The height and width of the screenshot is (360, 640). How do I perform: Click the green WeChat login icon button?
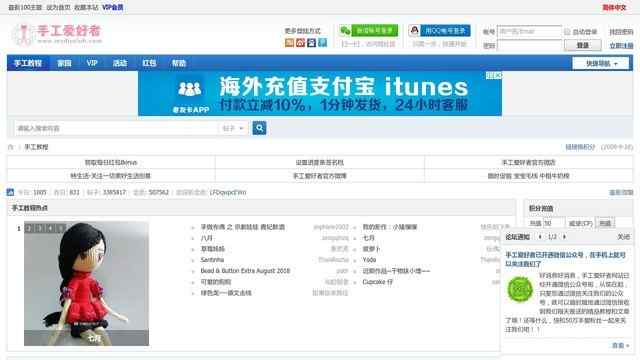[x=369, y=31]
